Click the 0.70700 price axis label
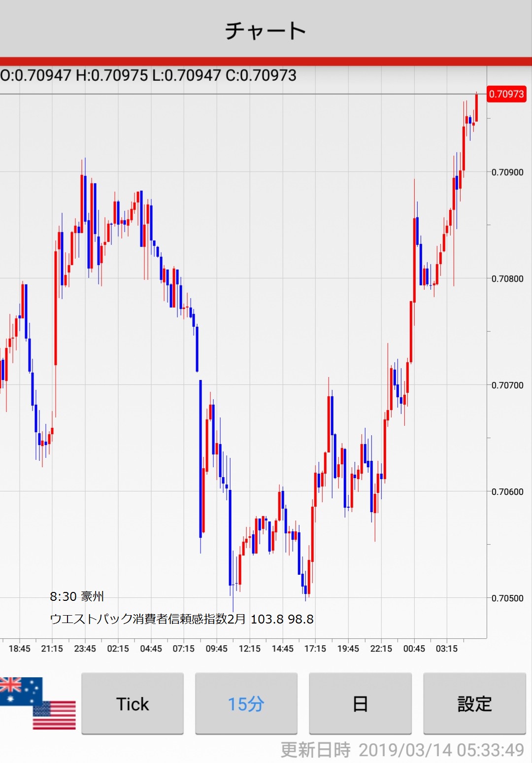The width and height of the screenshot is (532, 763). tap(507, 385)
